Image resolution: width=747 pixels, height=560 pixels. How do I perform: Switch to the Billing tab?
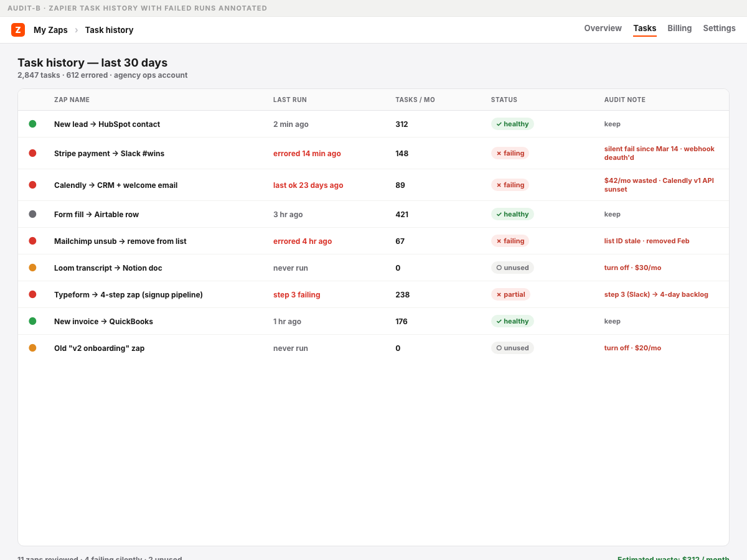[x=680, y=28]
